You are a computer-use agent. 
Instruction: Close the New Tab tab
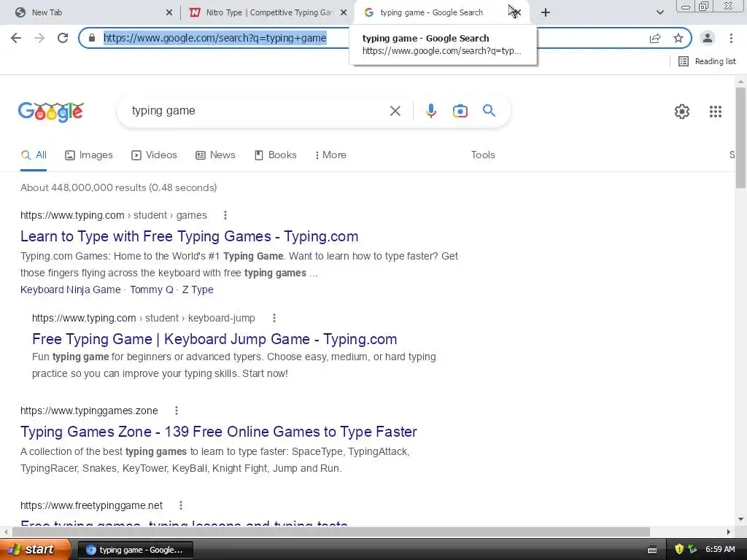[x=169, y=12]
